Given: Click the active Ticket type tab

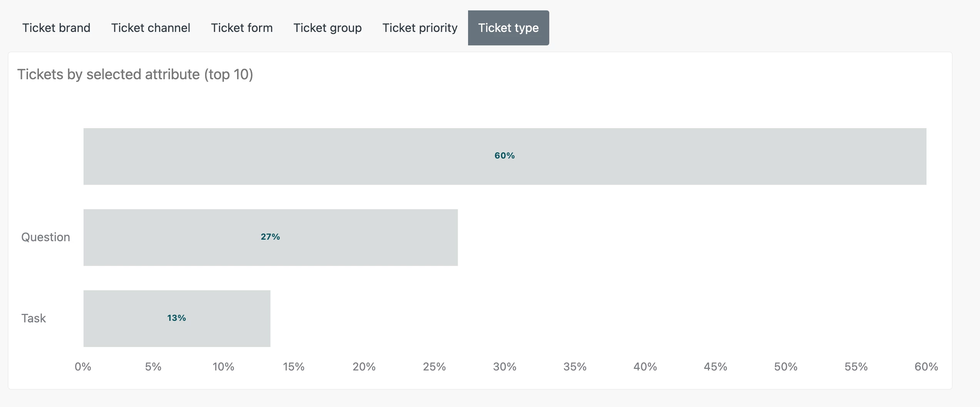Looking at the screenshot, I should click(x=508, y=28).
